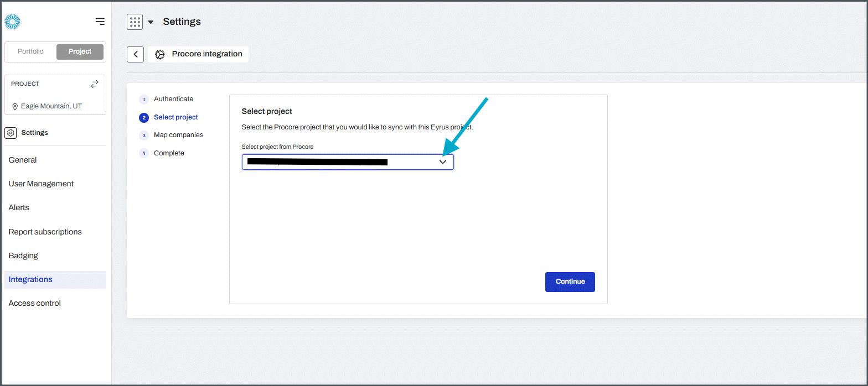Open Badging settings
Viewport: 868px width, 386px height.
(55, 255)
